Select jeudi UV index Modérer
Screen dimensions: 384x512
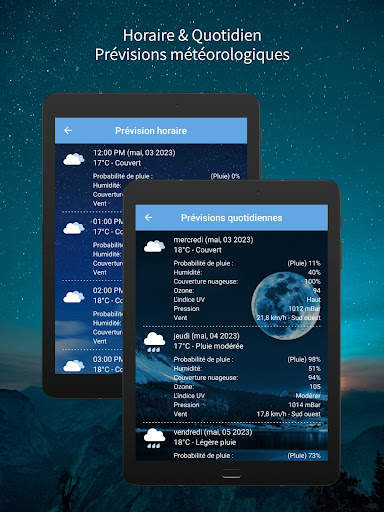[x=308, y=396]
